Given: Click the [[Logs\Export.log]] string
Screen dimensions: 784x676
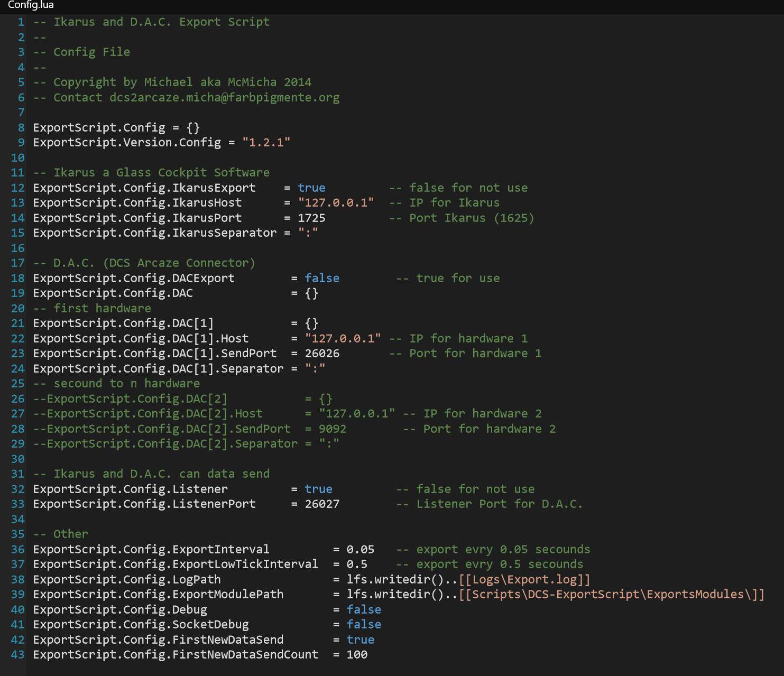Looking at the screenshot, I should pos(524,580).
